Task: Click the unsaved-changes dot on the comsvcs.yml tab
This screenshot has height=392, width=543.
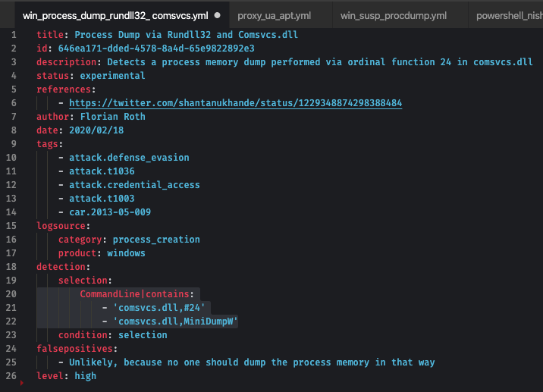Action: 217,15
